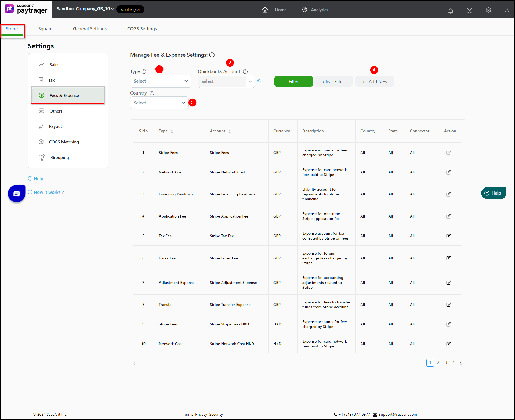Image resolution: width=515 pixels, height=420 pixels.
Task: Click the green Filter button
Action: click(293, 81)
